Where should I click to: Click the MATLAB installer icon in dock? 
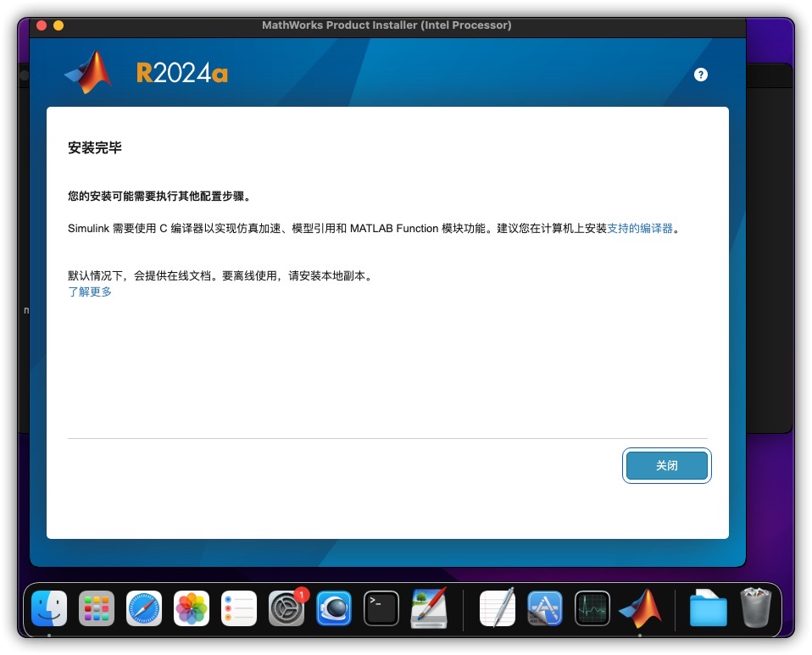click(x=641, y=608)
